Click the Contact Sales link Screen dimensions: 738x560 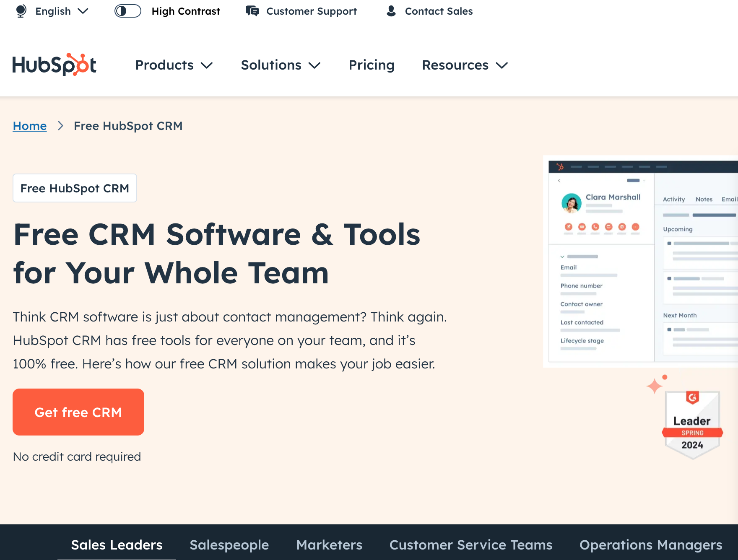click(x=439, y=11)
